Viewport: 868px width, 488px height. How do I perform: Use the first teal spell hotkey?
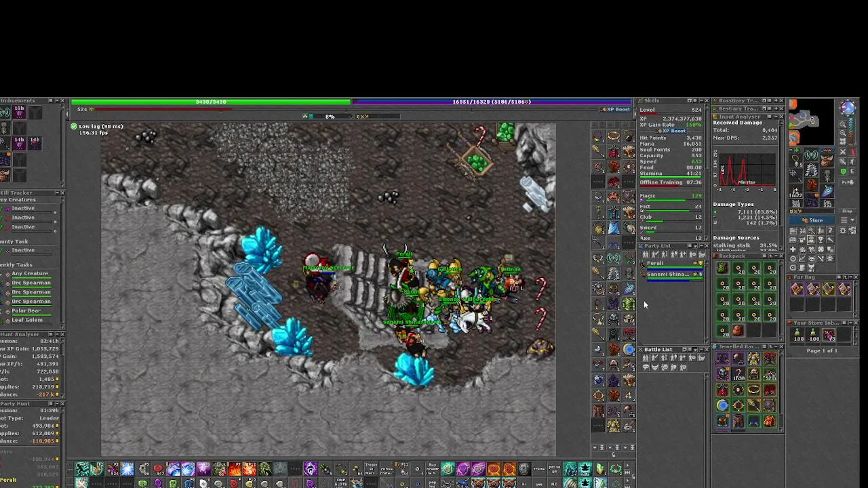pos(81,469)
